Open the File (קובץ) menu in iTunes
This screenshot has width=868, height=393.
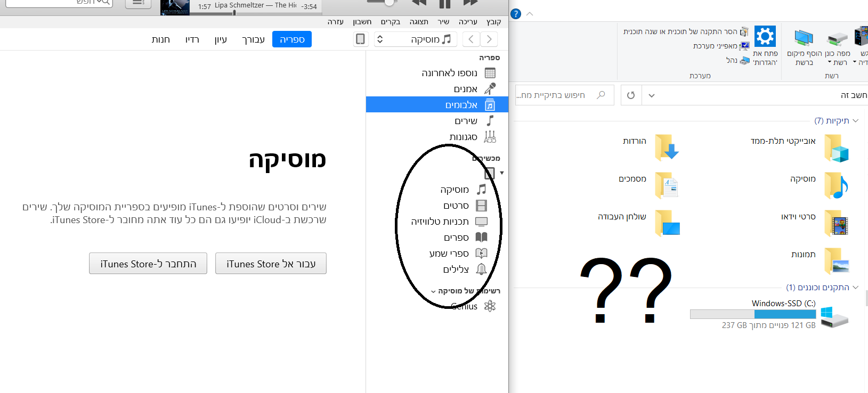493,22
